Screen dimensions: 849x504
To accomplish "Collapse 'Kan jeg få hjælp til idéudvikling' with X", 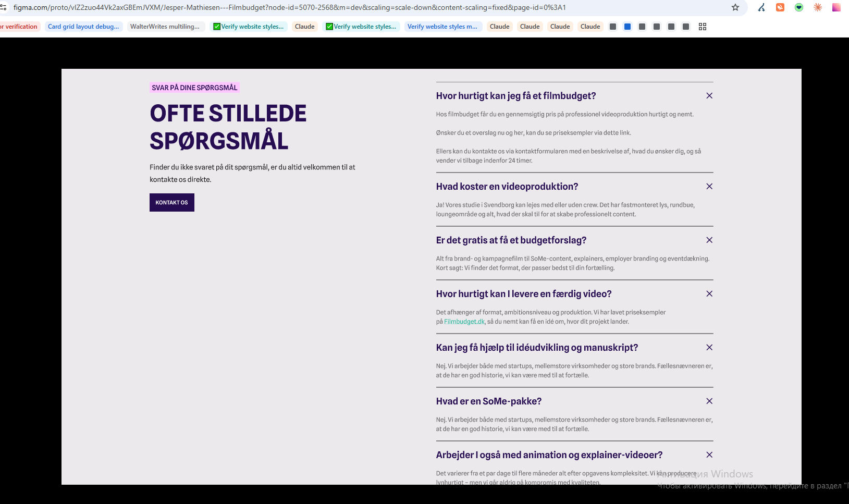I will tap(709, 348).
